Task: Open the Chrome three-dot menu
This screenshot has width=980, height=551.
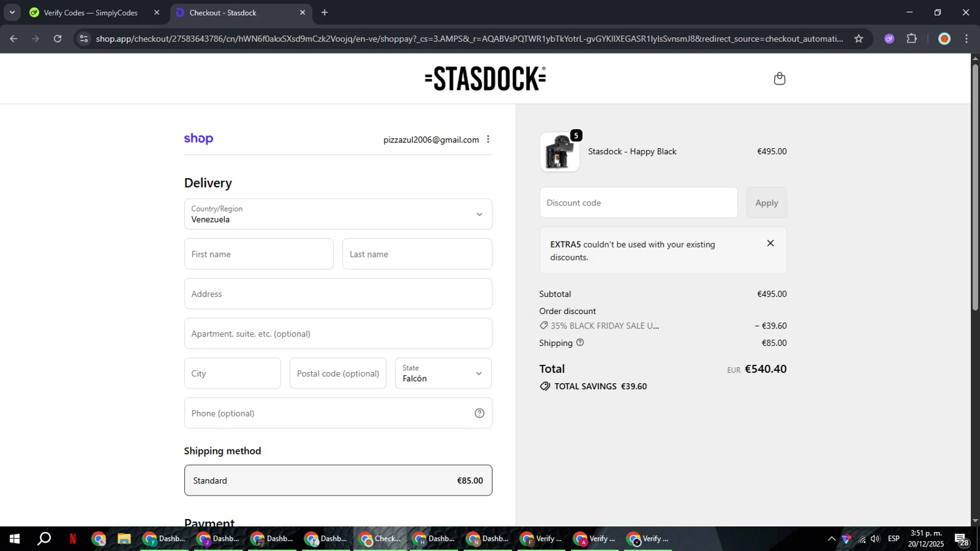Action: pyautogui.click(x=966, y=39)
